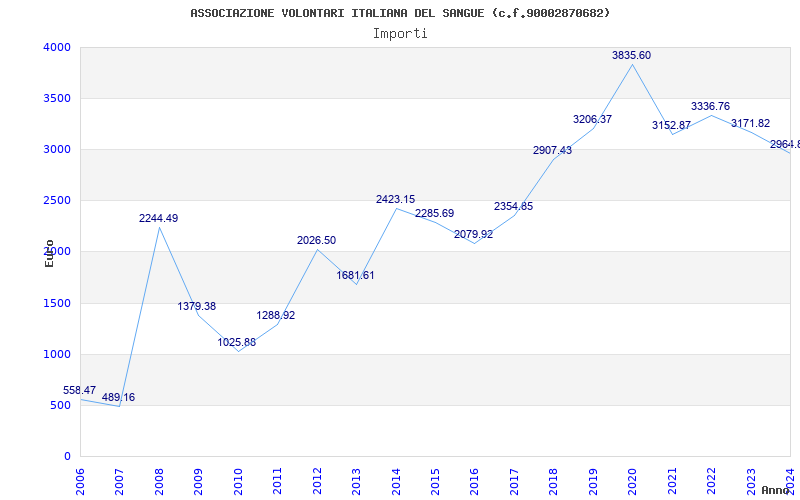Click the y-axis tick 3000
The width and height of the screenshot is (800, 500).
point(57,149)
